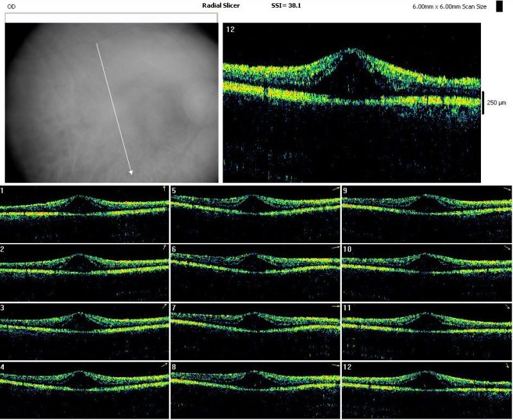This screenshot has width=513, height=420.
Task: Select radial slice thumbnail 2
Action: [85, 272]
